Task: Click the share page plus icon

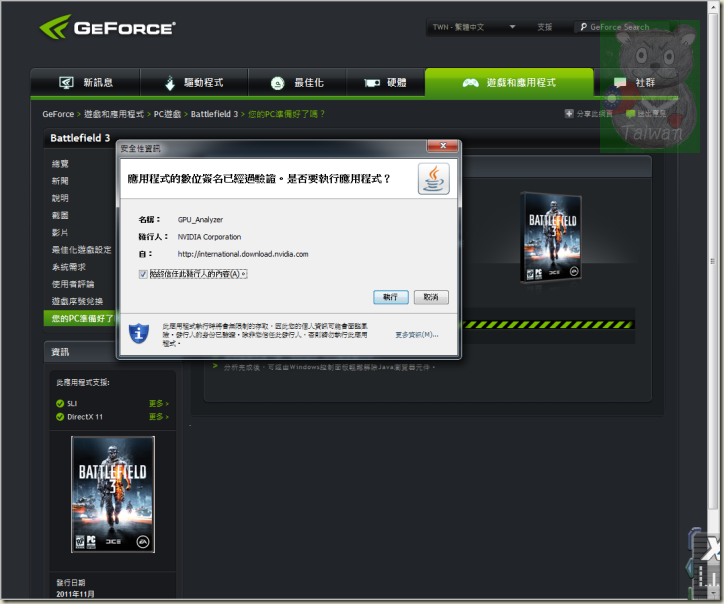Action: (x=569, y=114)
